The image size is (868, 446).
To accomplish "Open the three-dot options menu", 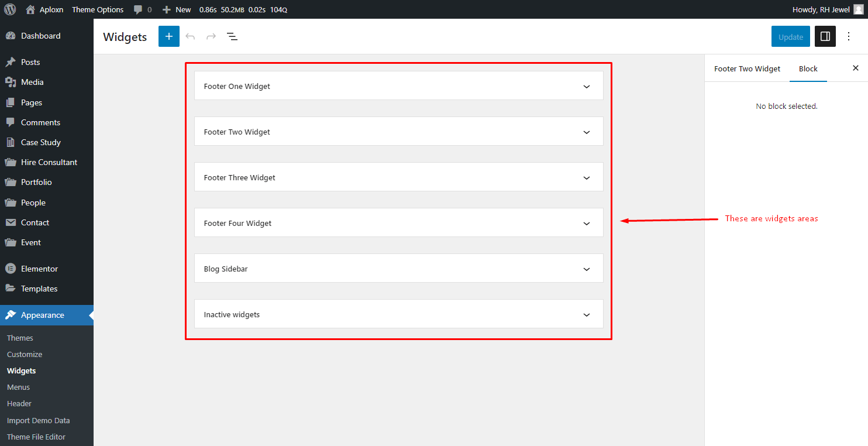I will [849, 36].
